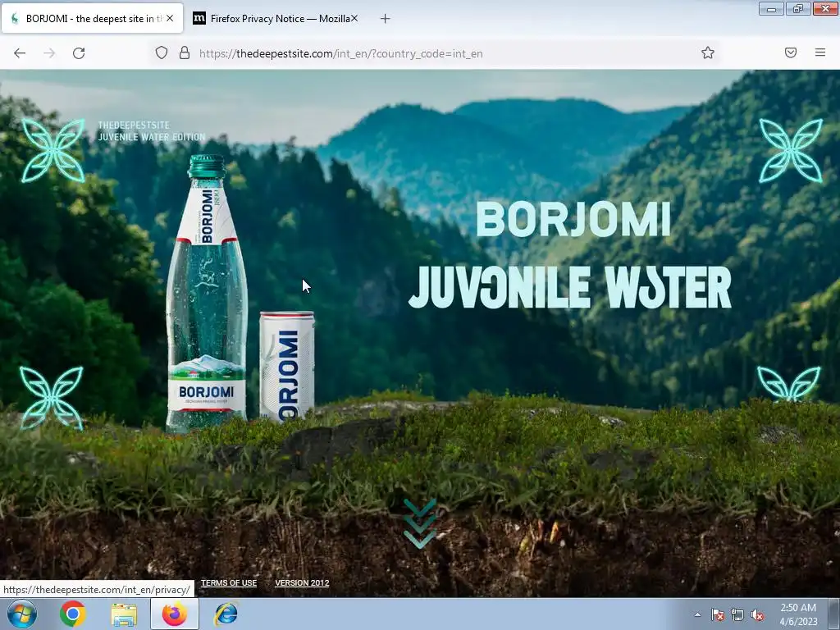Go back with the Firefox back arrow

point(20,53)
